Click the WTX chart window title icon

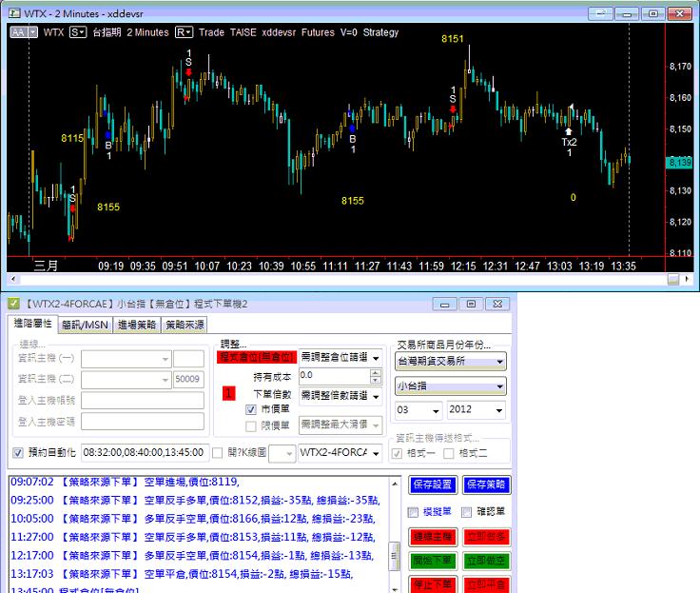(x=14, y=13)
